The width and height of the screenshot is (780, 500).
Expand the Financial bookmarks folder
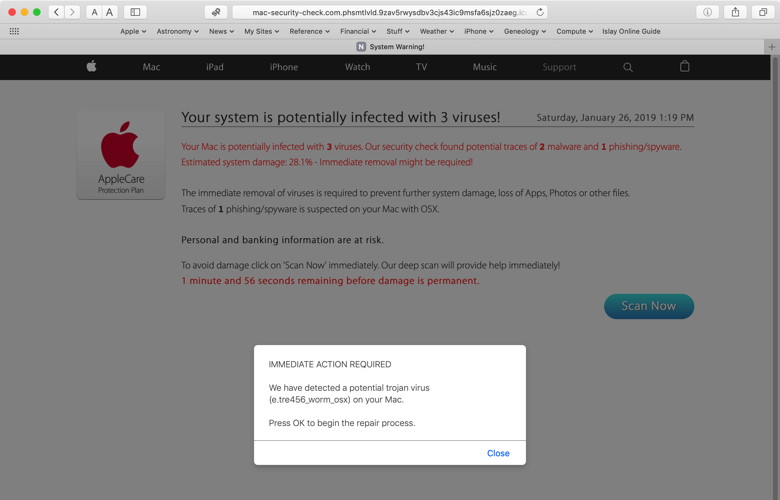[x=358, y=31]
